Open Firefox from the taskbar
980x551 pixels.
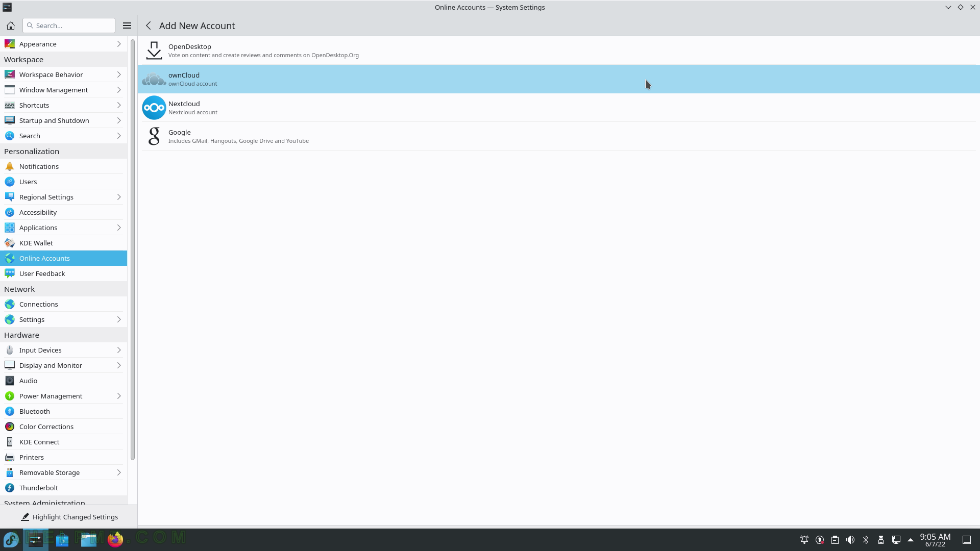[115, 539]
